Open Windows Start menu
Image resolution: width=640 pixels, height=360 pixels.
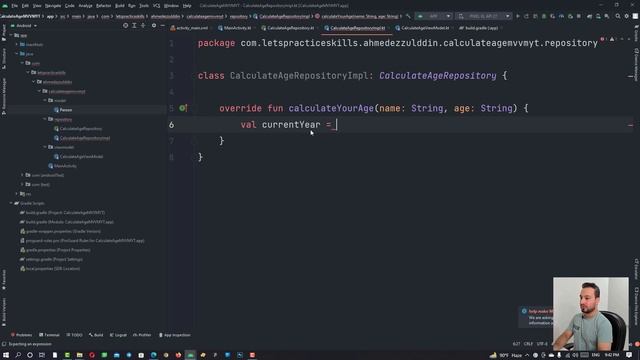click(6, 355)
